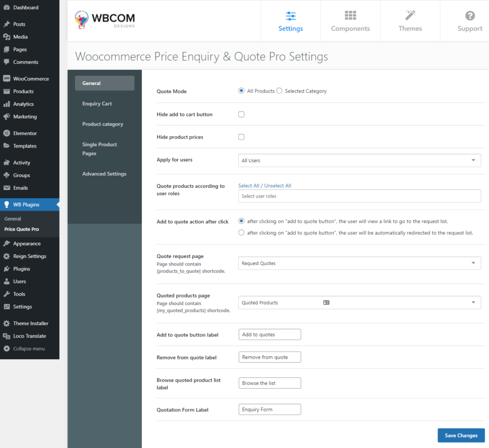The width and height of the screenshot is (489, 448).
Task: Click the Unselect All link
Action: tap(277, 186)
